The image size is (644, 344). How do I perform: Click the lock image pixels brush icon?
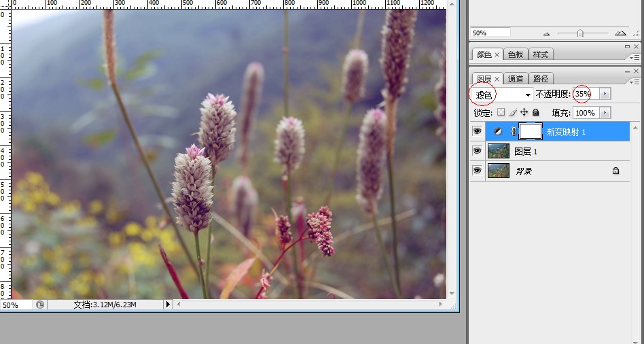click(514, 112)
